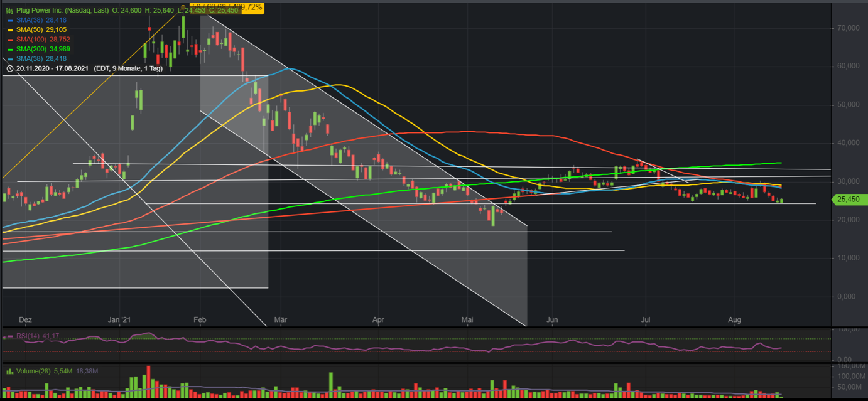Viewport: 868px width, 401px height.
Task: Click the Jul label on the time axis
Action: click(645, 320)
